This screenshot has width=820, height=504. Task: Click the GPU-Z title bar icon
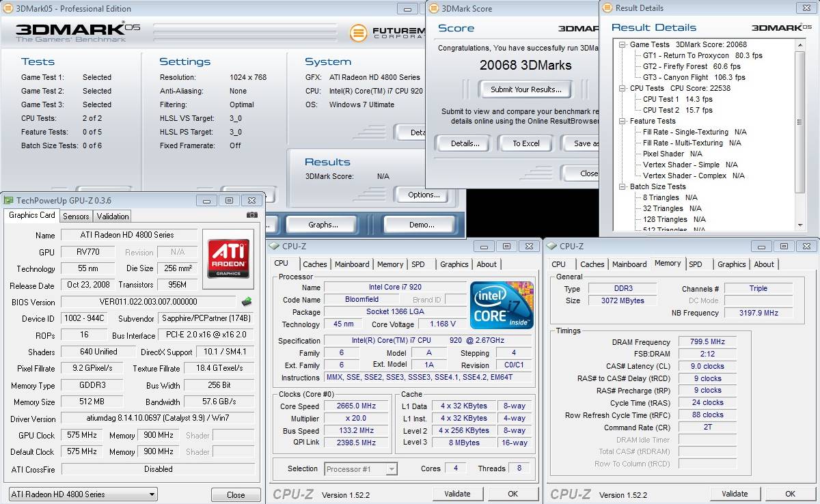pyautogui.click(x=8, y=200)
